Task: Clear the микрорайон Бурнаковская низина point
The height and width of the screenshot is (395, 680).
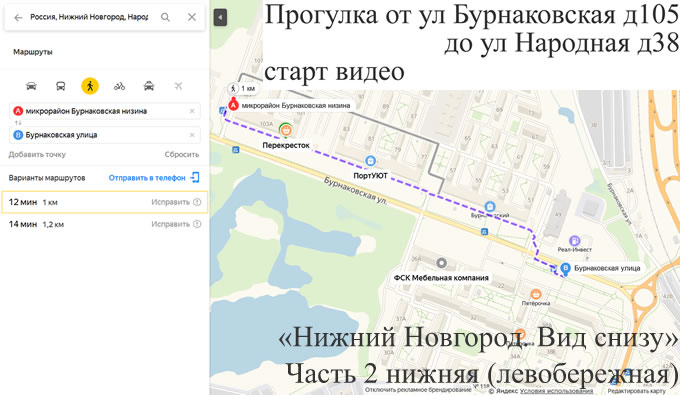Action: point(192,111)
